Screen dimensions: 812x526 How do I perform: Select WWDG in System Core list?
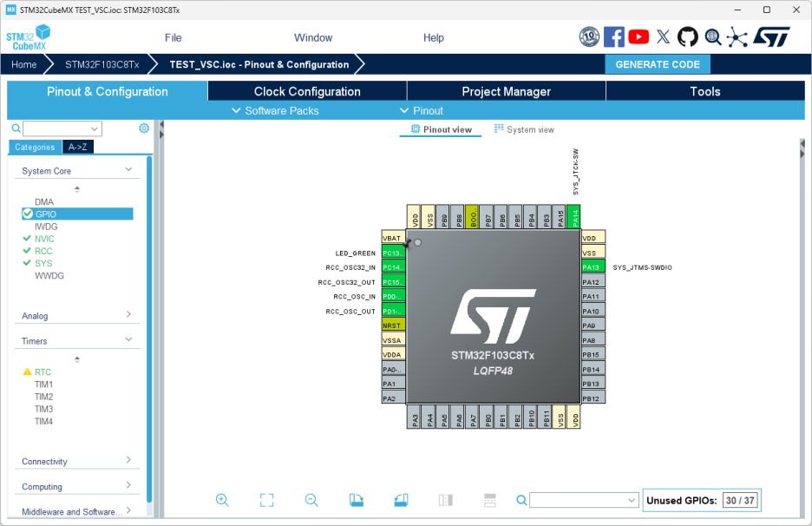pos(49,275)
